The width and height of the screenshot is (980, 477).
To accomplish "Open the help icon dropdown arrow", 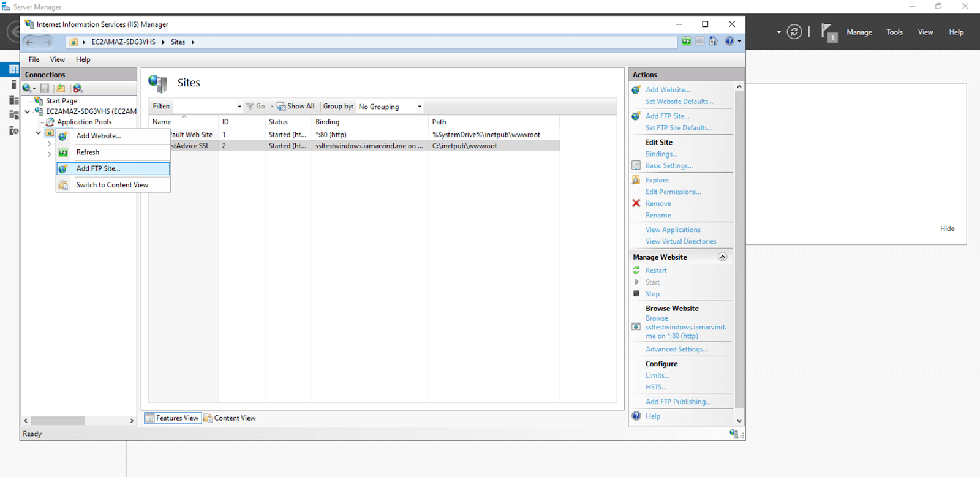I will (x=739, y=42).
